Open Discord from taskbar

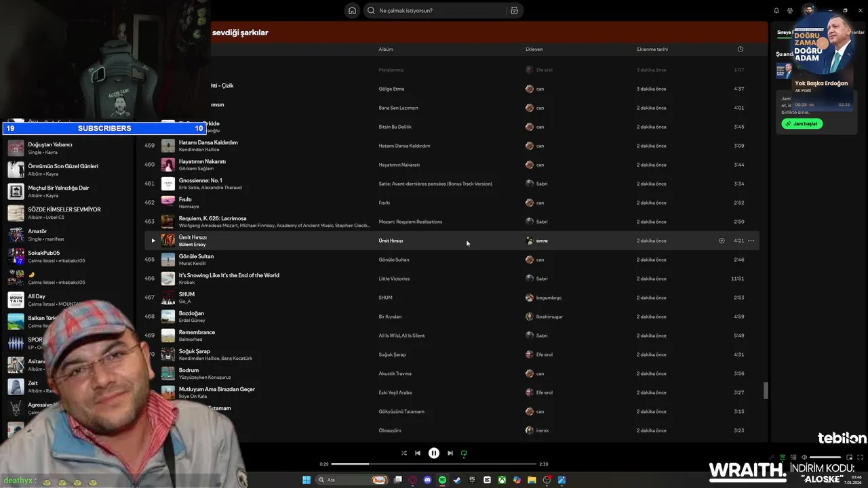(427, 480)
